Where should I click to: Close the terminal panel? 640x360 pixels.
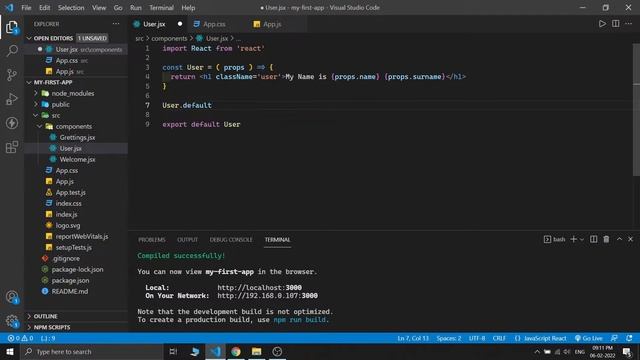[x=631, y=239]
